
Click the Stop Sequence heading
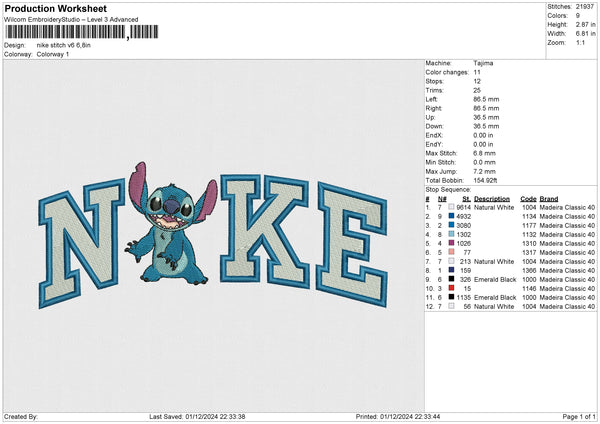tap(449, 188)
